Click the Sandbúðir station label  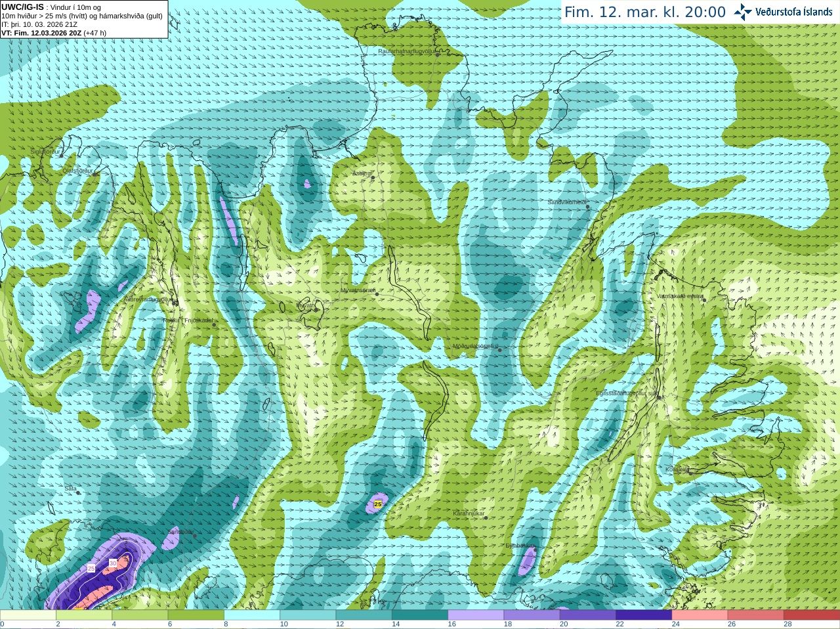(x=180, y=531)
